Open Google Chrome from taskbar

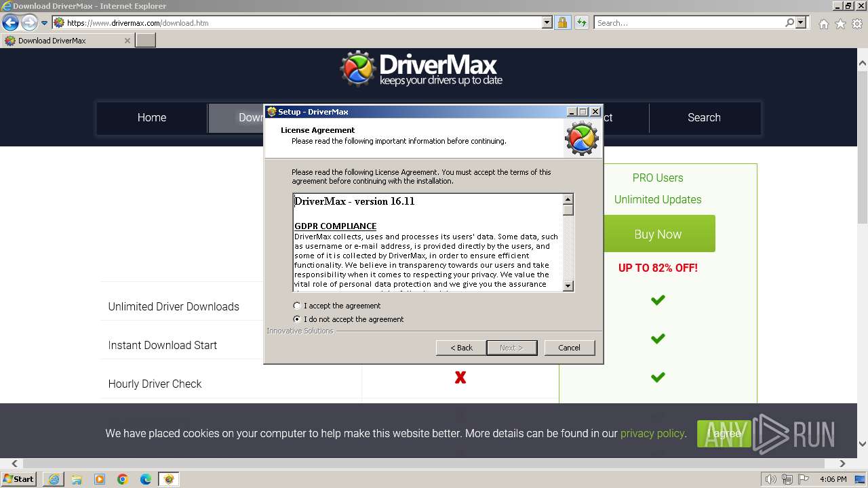coord(123,479)
